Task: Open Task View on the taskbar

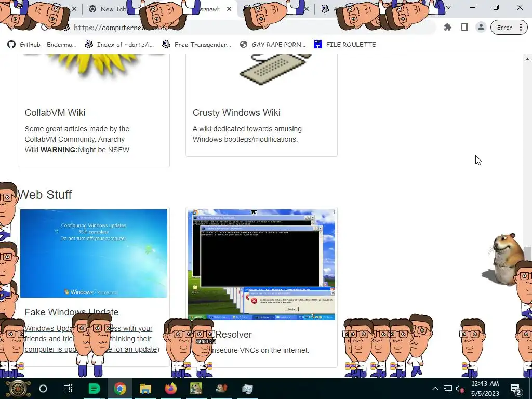Action: pos(68,389)
